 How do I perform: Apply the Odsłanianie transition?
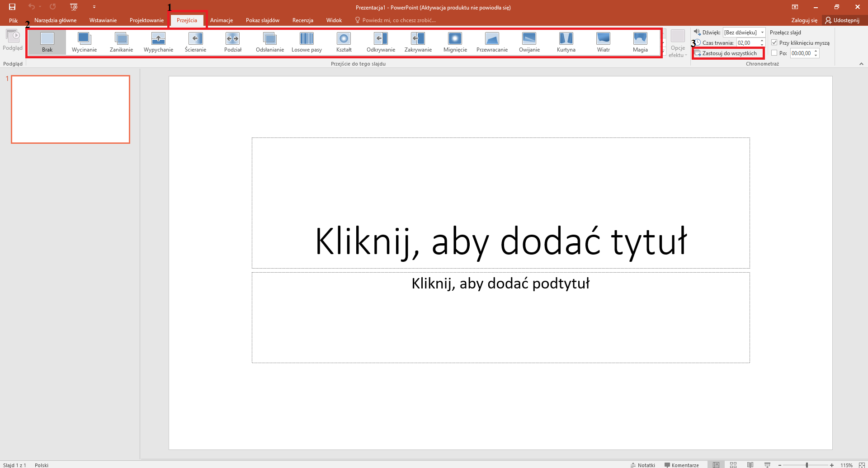269,43
